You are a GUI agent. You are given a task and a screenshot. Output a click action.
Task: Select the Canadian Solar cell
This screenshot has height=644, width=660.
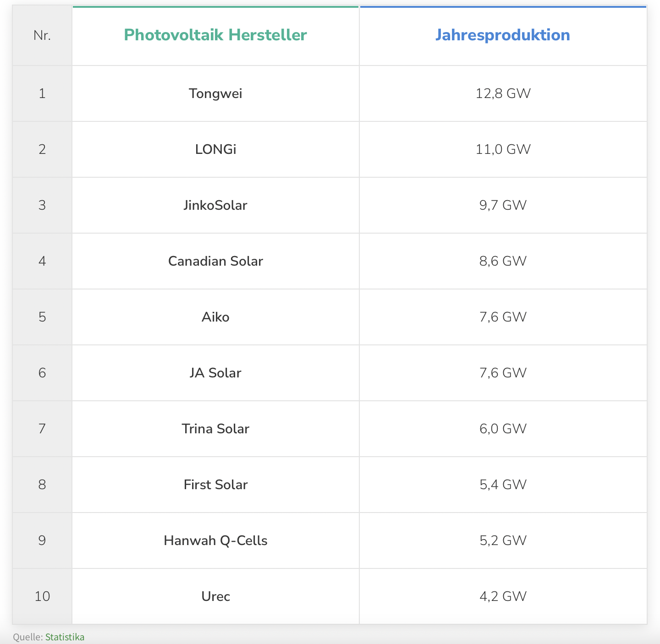click(x=215, y=261)
